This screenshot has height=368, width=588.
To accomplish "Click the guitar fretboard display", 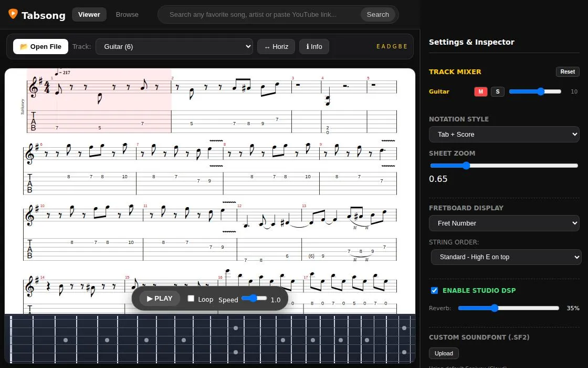I will (x=210, y=339).
